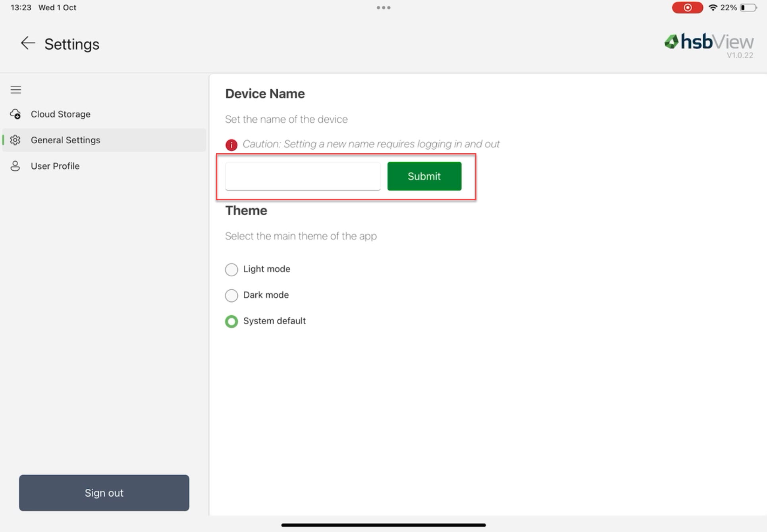Image resolution: width=767 pixels, height=532 pixels.
Task: Select the System default theme
Action: (231, 321)
